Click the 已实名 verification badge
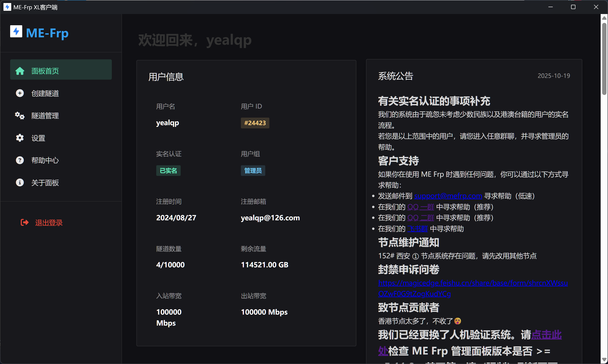The image size is (608, 364). [168, 170]
